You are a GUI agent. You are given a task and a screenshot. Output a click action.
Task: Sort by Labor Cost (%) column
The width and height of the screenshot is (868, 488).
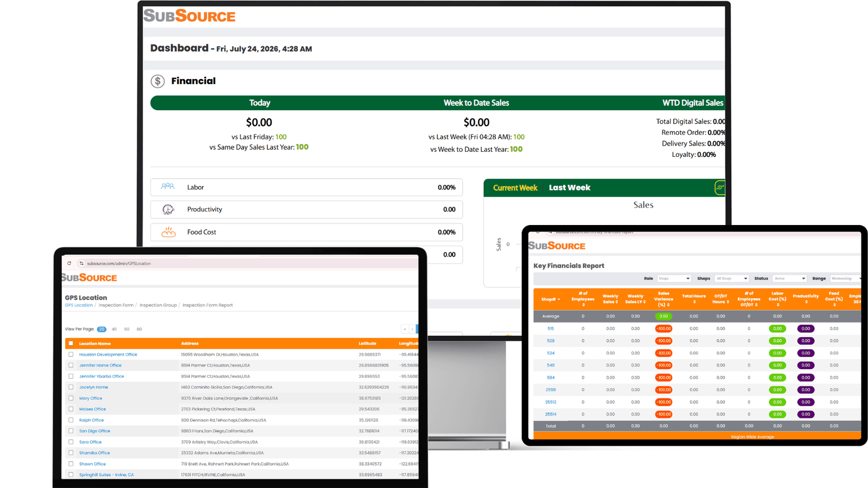[777, 299]
